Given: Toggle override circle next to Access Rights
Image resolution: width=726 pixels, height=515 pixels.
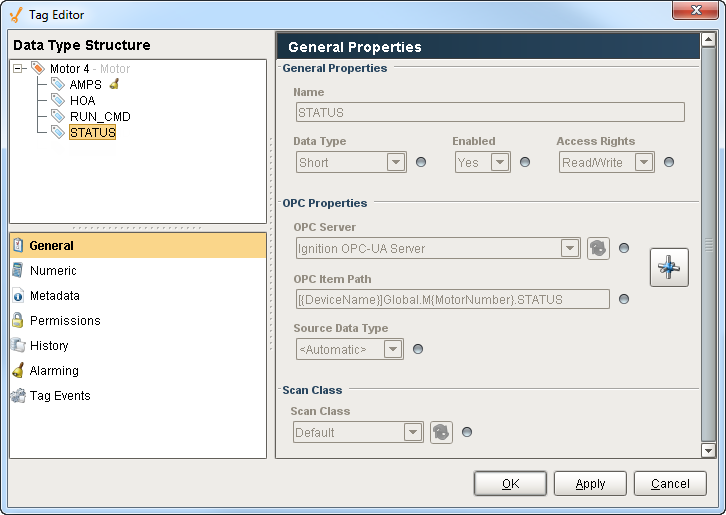Looking at the screenshot, I should coord(669,162).
